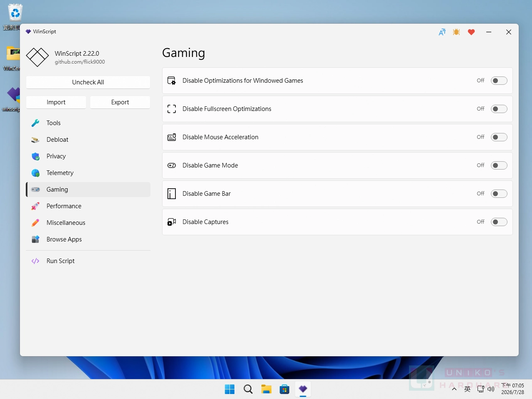Click the WinScript 2.22.0 version text
Viewport: 532px width, 399px height.
point(77,54)
